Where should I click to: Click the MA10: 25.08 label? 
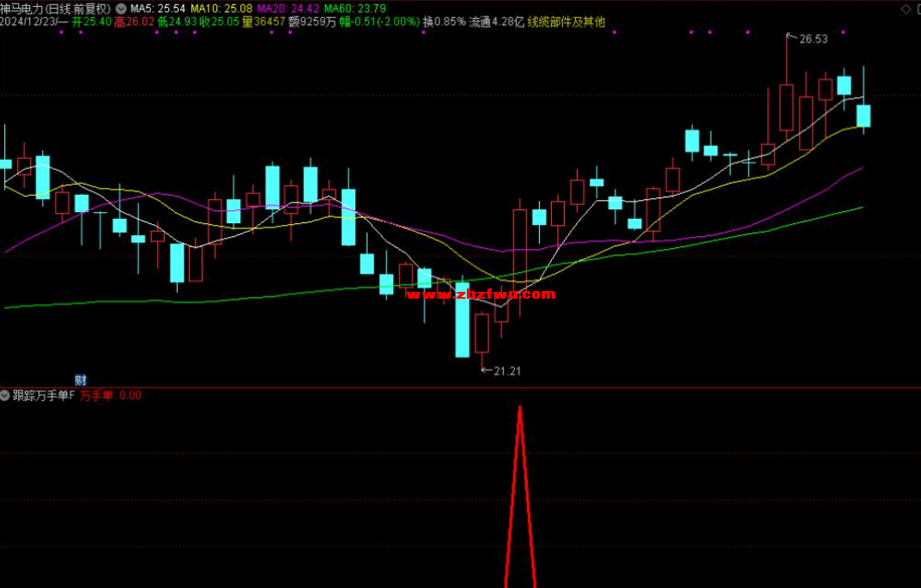[221, 9]
